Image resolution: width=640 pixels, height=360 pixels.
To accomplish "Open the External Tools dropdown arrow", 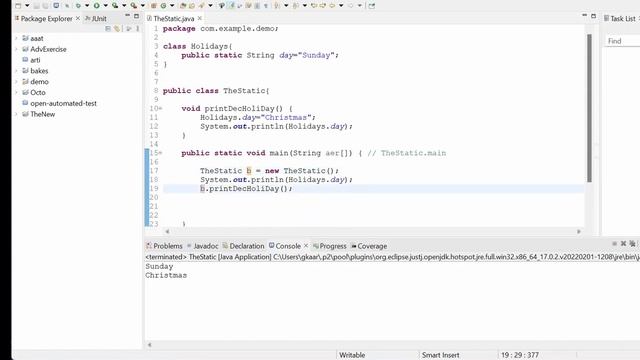I will (x=143, y=6).
